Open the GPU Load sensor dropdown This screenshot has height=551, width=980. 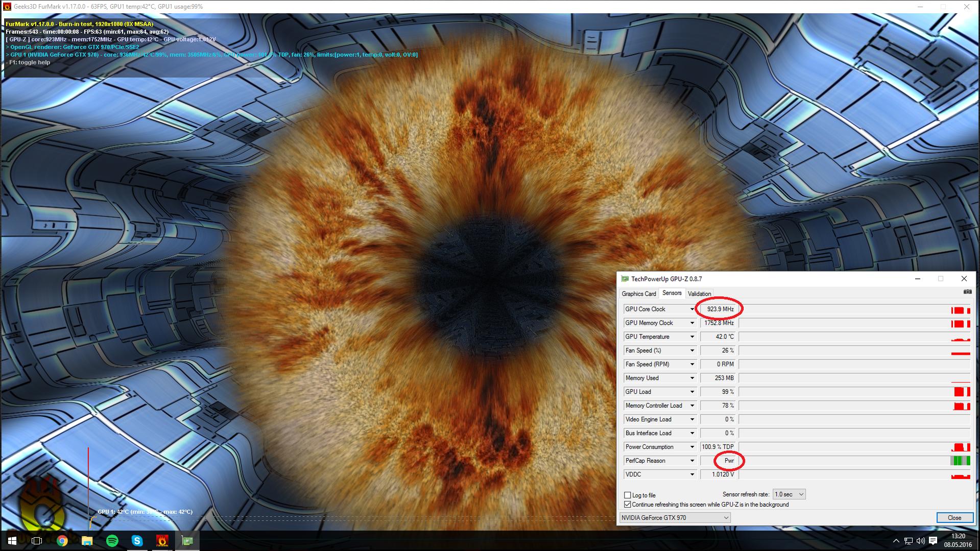point(692,392)
